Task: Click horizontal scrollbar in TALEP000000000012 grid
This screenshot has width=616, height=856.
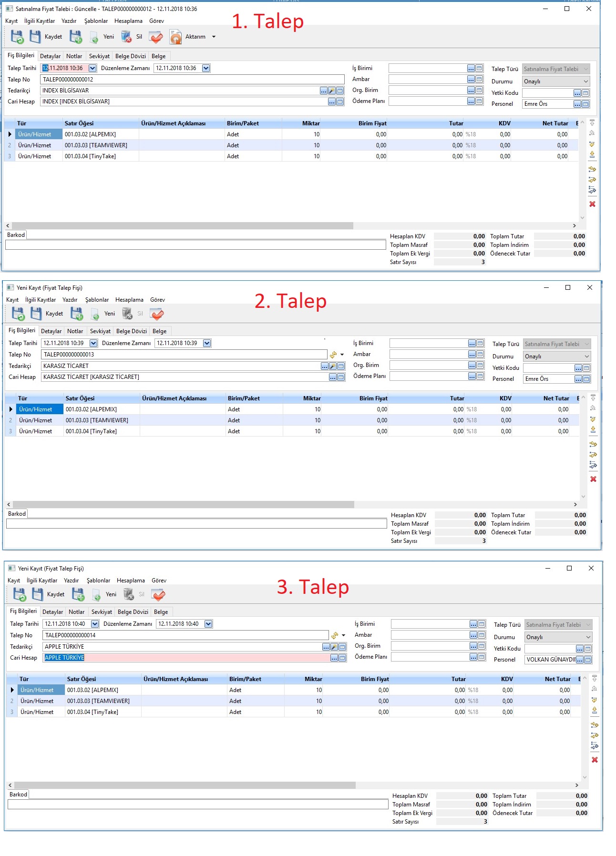Action: coord(182,225)
